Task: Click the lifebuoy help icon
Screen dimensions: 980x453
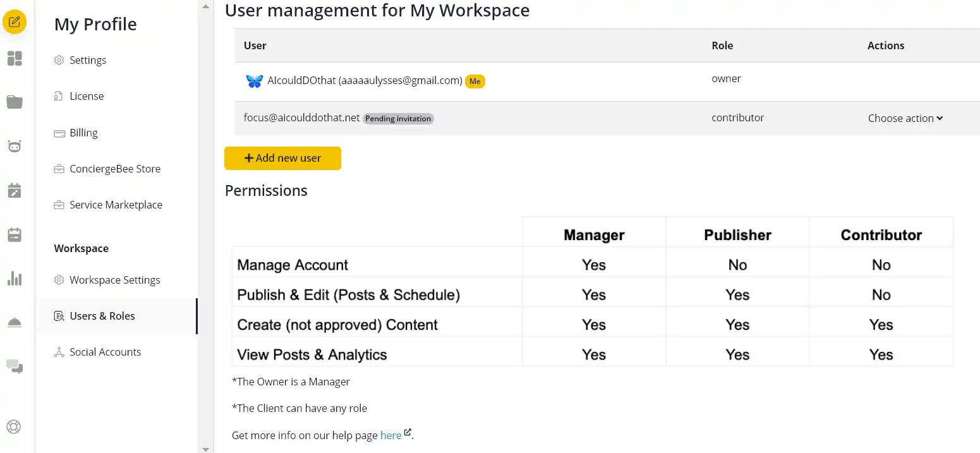Action: [14, 426]
